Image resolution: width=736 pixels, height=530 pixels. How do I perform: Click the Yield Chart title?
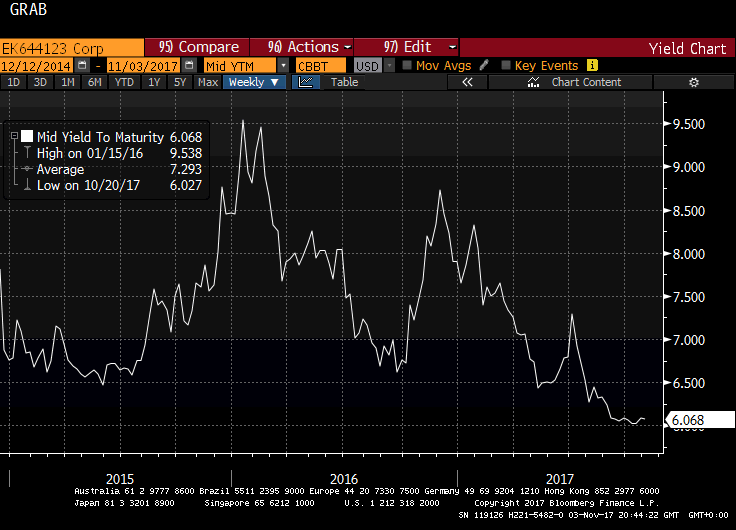click(x=687, y=48)
